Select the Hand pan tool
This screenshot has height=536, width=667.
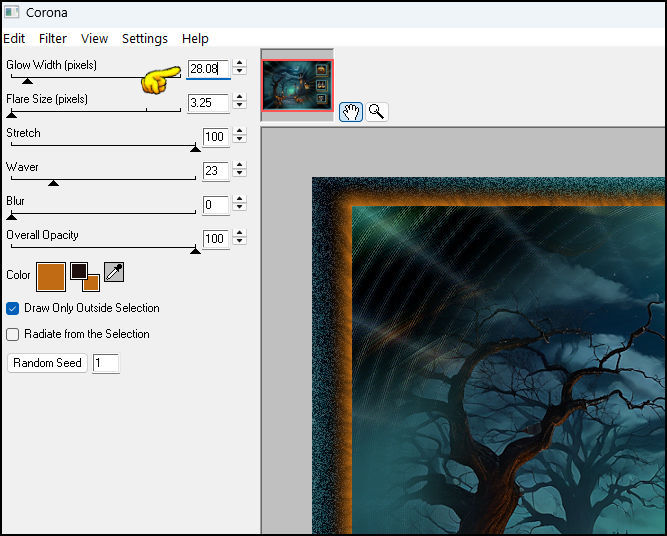(x=350, y=111)
